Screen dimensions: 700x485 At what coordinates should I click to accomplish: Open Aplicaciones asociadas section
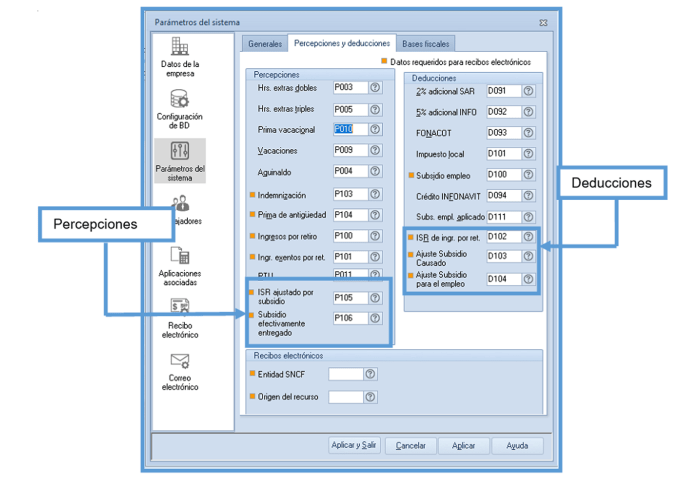tap(180, 265)
